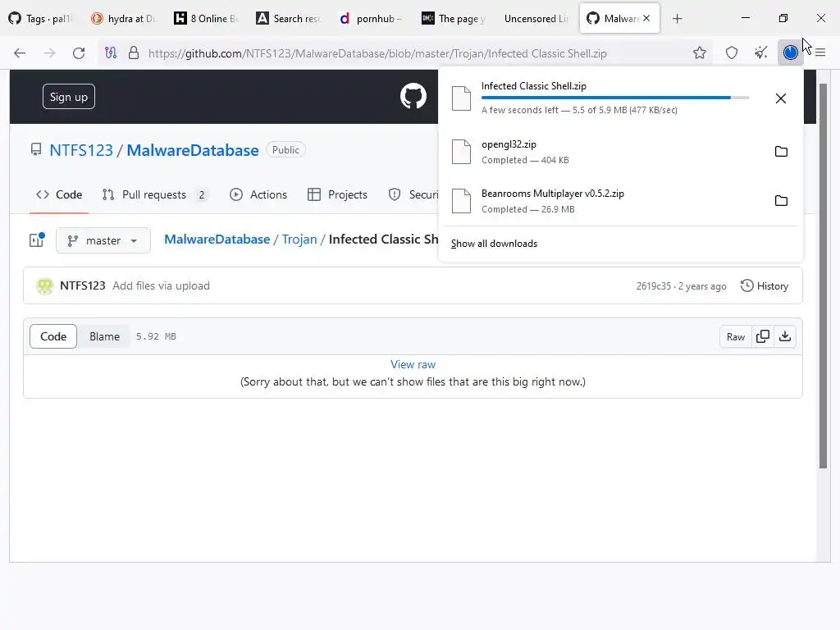Open the MalwareDatabase repository title link
The image size is (840, 630).
192,151
